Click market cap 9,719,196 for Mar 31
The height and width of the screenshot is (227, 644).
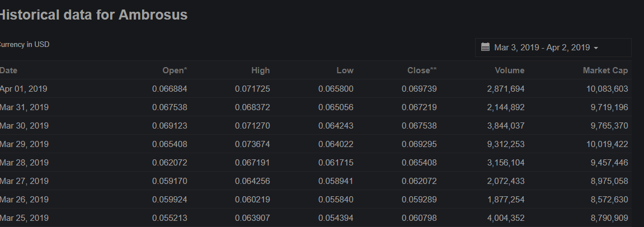(x=609, y=107)
